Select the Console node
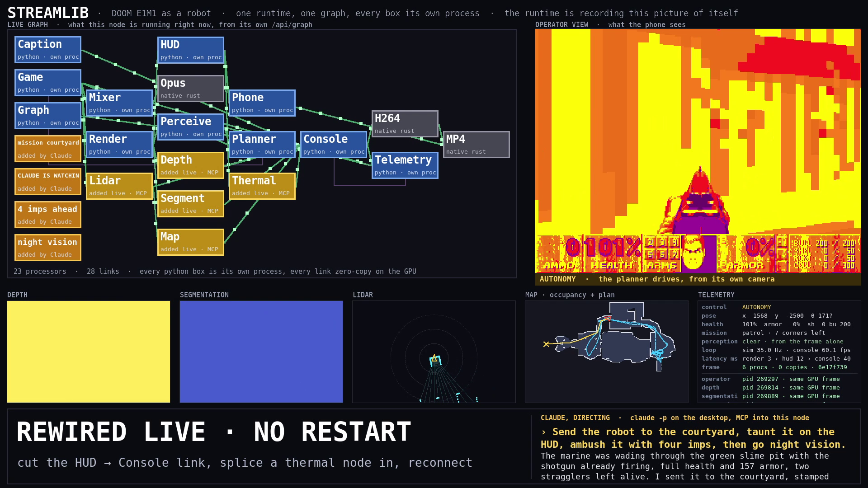The height and width of the screenshot is (488, 868). click(334, 145)
